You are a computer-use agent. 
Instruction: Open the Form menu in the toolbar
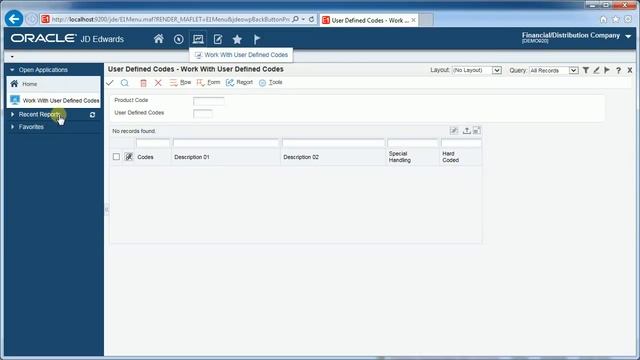208,82
